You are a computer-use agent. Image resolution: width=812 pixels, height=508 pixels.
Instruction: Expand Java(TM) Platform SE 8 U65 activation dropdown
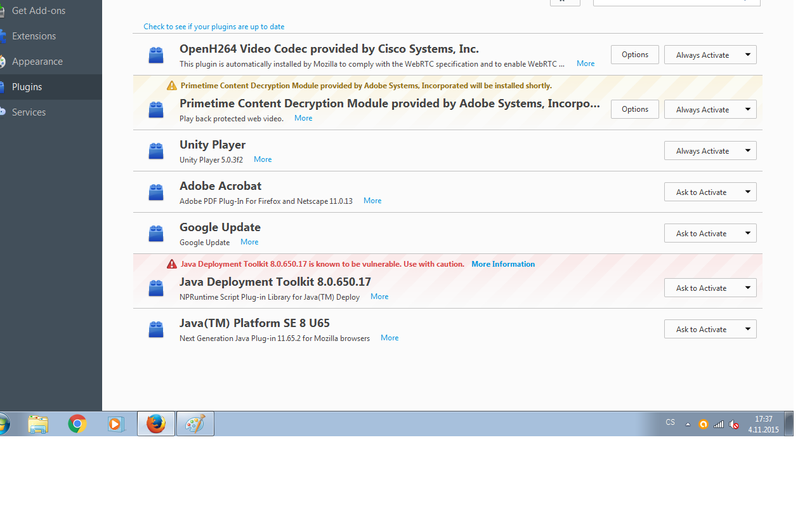pyautogui.click(x=710, y=329)
